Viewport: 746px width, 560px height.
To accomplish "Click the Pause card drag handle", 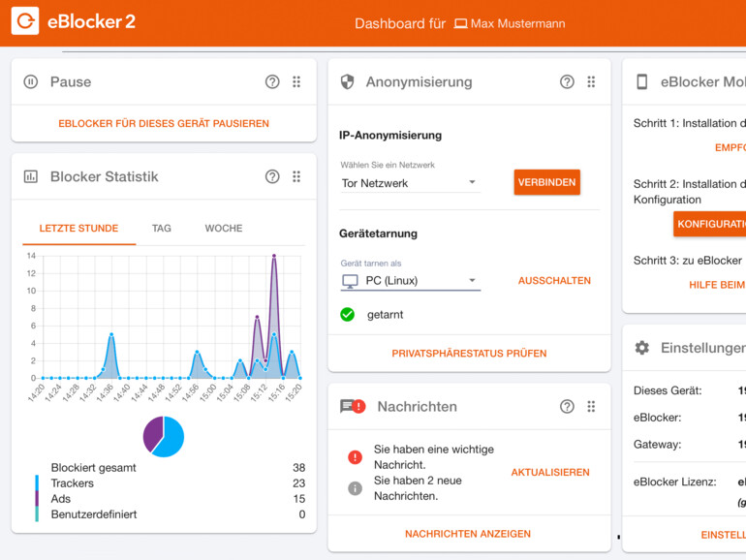I will pyautogui.click(x=296, y=82).
